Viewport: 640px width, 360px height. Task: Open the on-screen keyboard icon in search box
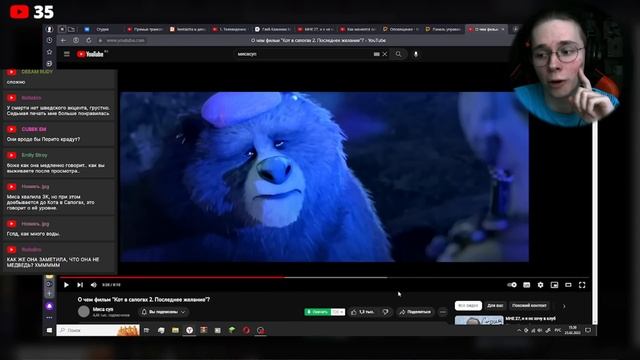(376, 54)
